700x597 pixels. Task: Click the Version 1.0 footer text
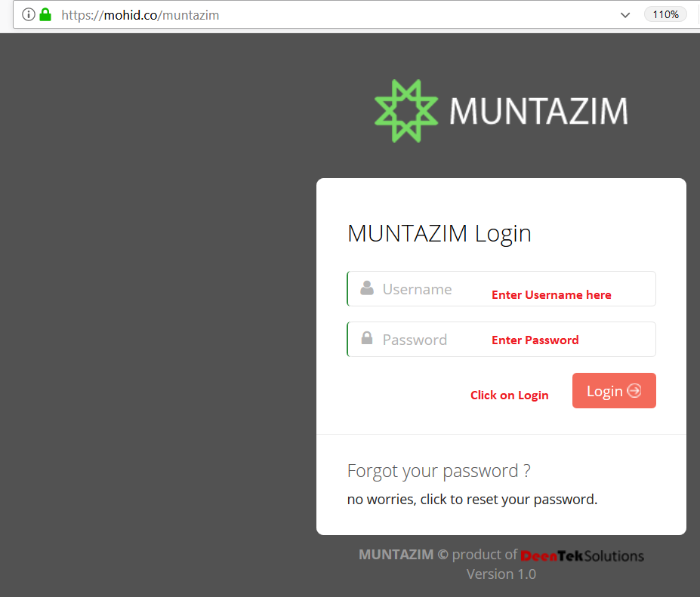(x=501, y=574)
